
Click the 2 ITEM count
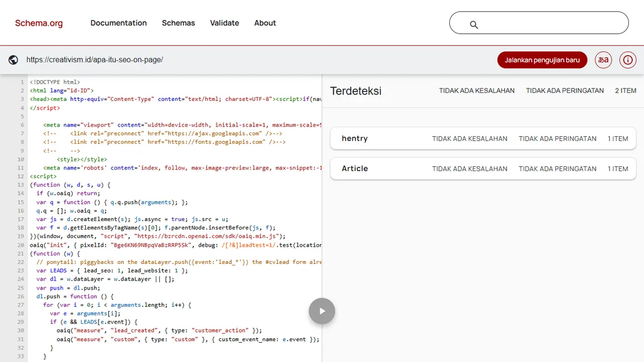[626, 91]
